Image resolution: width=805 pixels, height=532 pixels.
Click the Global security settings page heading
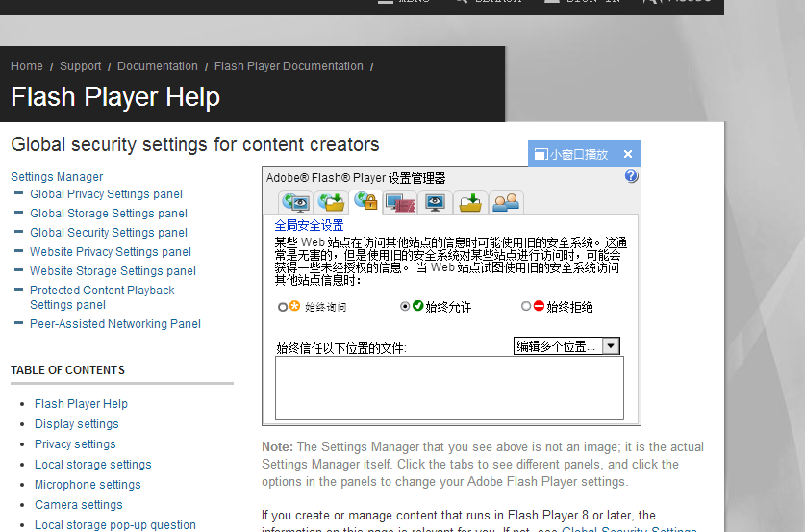coord(195,145)
